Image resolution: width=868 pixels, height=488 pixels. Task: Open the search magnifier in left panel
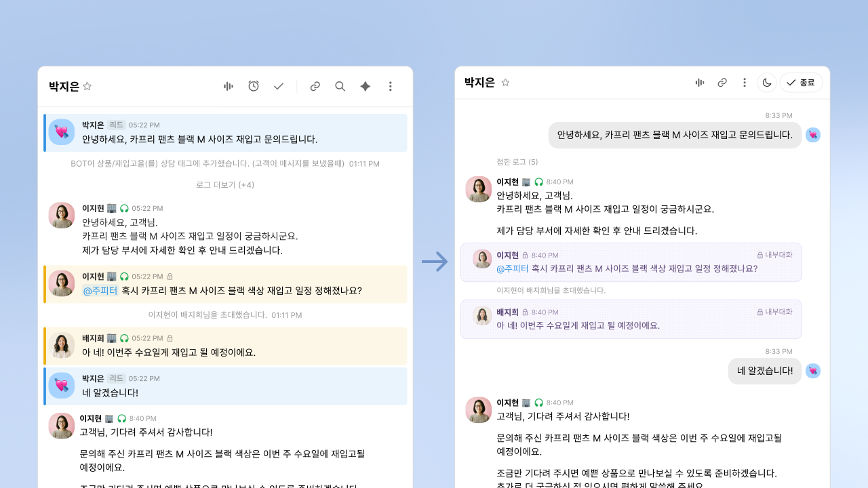[340, 86]
